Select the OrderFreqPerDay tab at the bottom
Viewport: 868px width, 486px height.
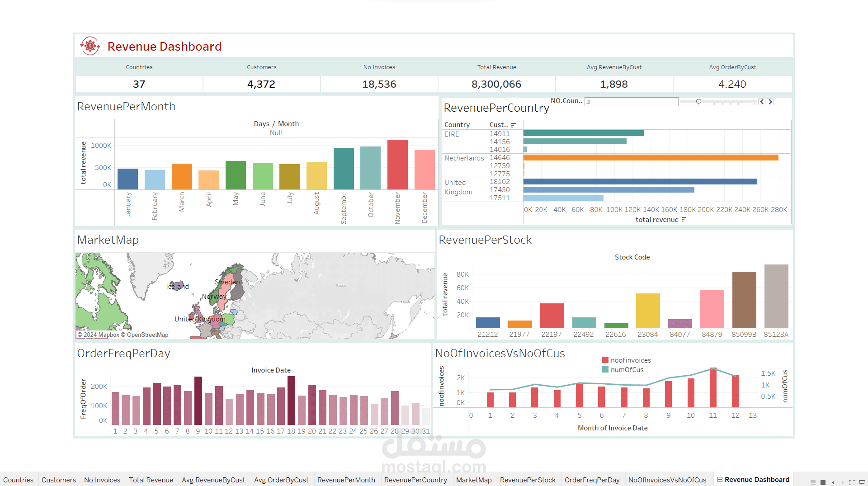592,480
